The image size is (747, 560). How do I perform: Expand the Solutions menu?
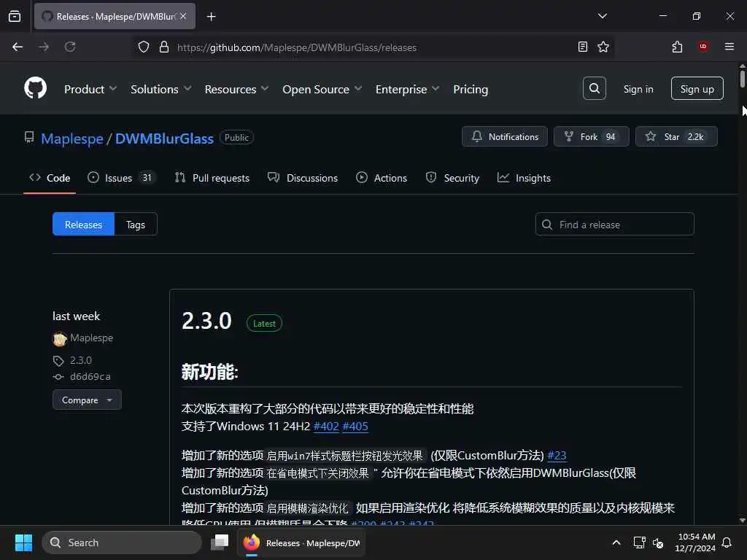point(161,89)
